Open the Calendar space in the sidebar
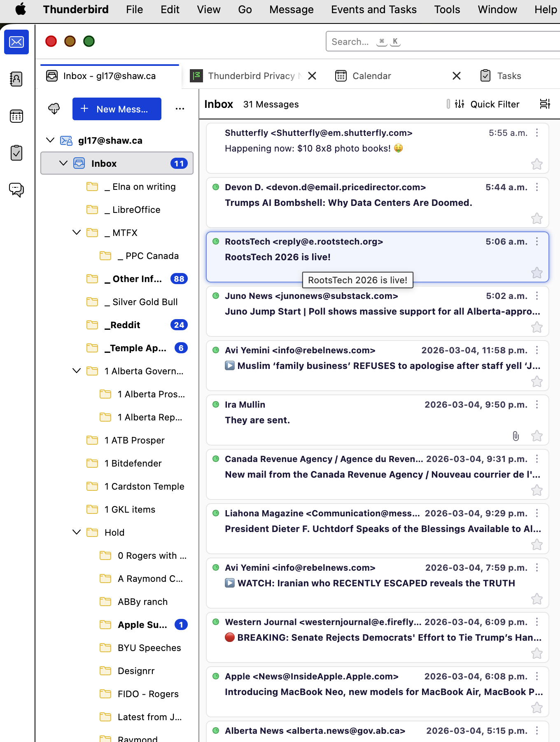 coord(16,116)
